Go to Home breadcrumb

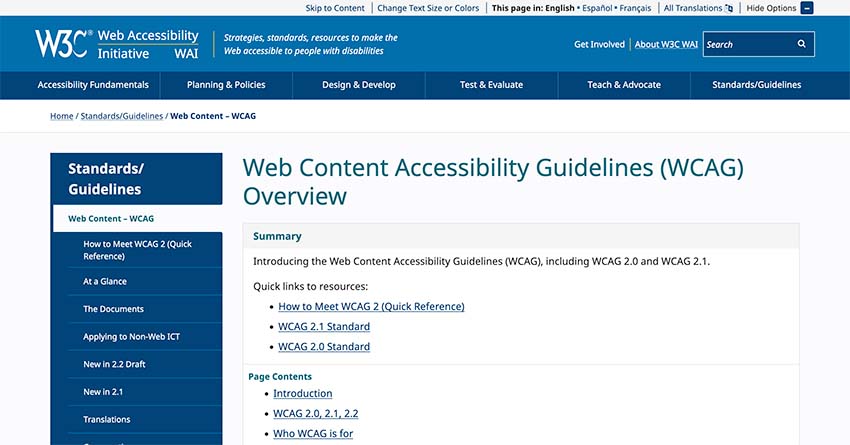[x=62, y=116]
